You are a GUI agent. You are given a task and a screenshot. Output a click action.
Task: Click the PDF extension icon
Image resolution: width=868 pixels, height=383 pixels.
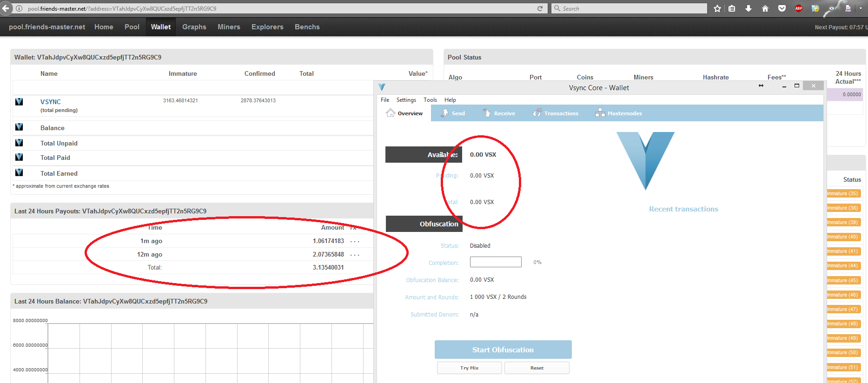point(848,8)
